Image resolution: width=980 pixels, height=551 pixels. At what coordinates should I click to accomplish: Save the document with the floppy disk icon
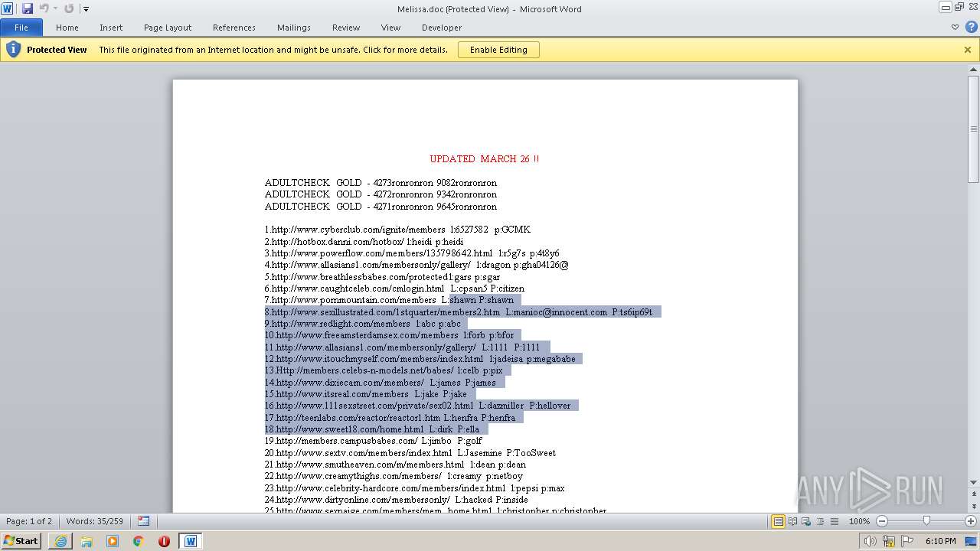[x=28, y=8]
